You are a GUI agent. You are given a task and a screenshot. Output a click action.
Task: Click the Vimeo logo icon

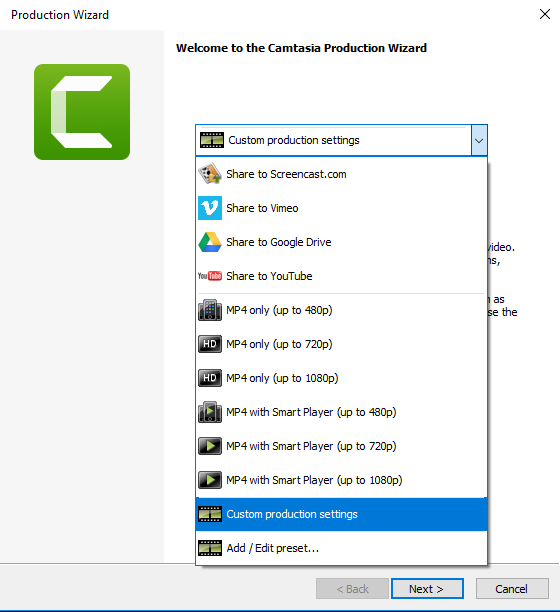pyautogui.click(x=210, y=208)
